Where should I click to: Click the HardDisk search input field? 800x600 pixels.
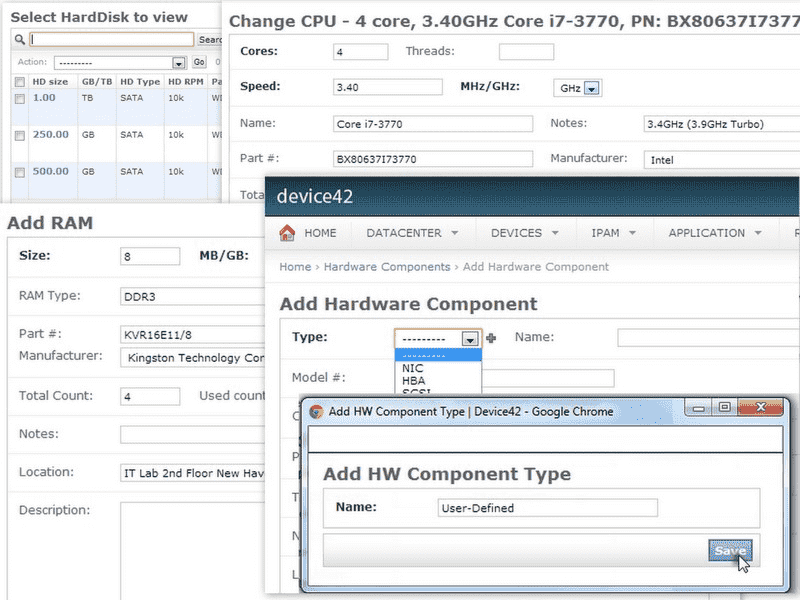pyautogui.click(x=112, y=39)
